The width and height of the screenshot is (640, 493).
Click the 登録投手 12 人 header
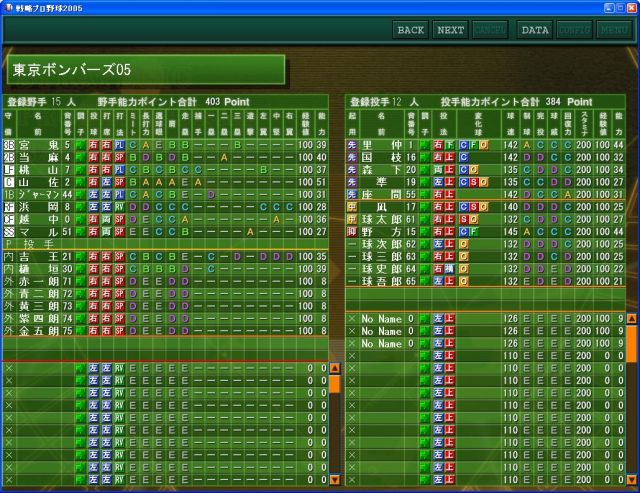384,102
